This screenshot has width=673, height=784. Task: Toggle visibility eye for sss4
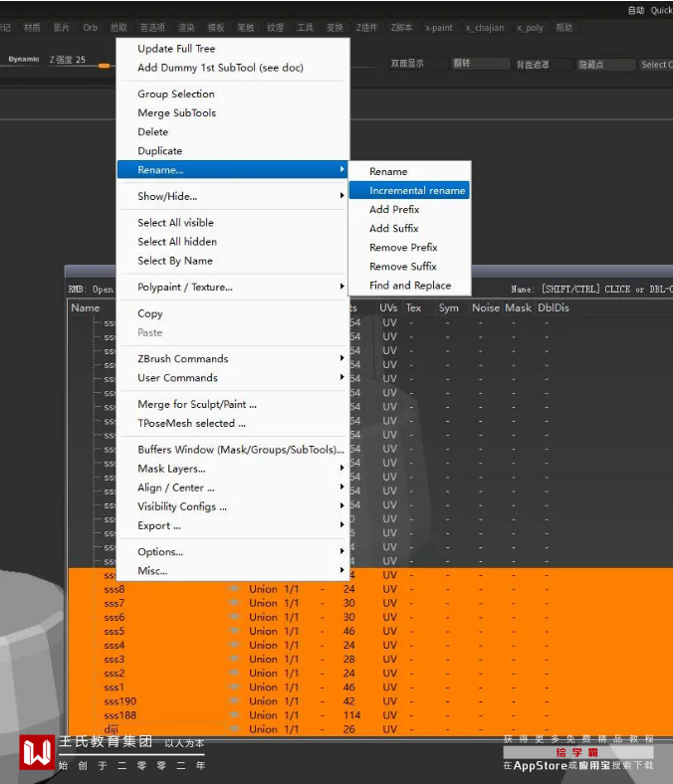233,645
